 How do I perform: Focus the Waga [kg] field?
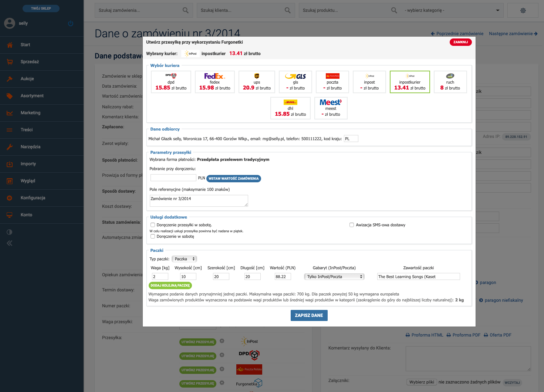point(160,277)
